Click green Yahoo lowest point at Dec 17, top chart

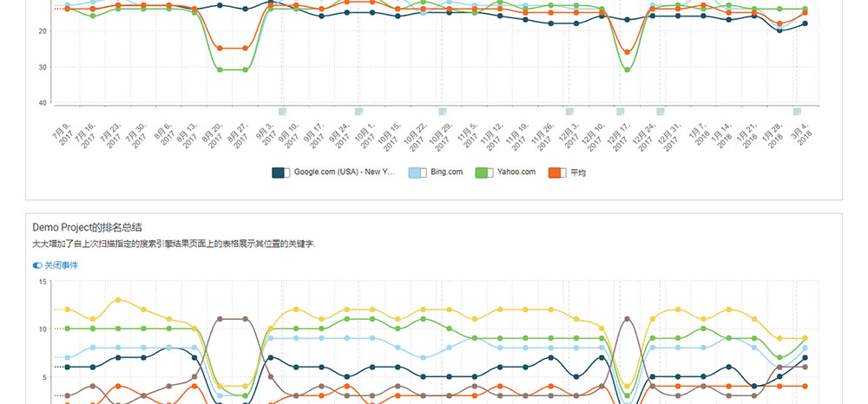[628, 70]
